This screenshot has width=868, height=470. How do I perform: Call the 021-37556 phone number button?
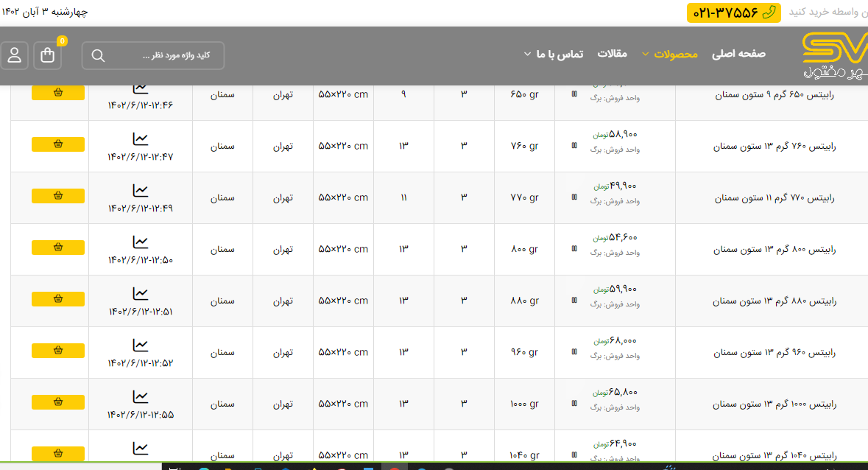pyautogui.click(x=733, y=13)
